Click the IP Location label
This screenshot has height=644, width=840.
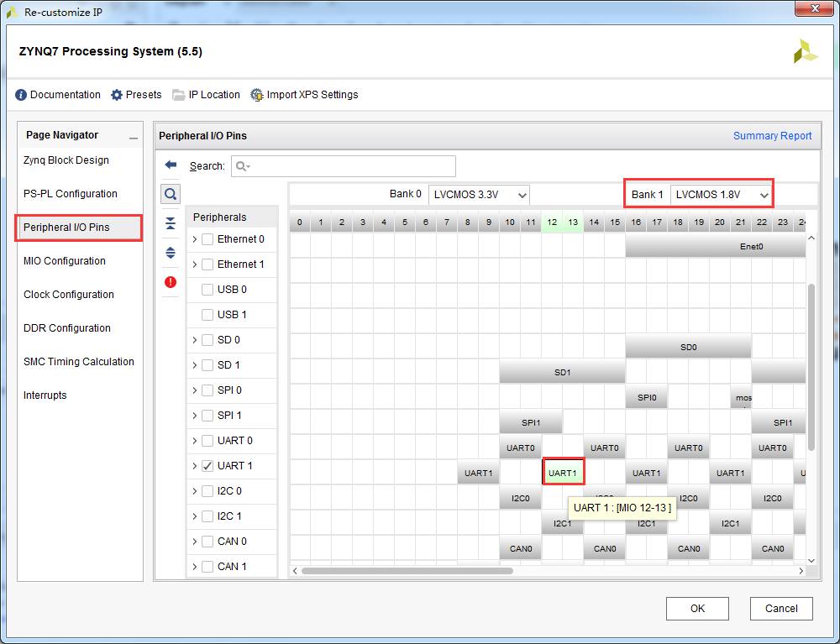[214, 95]
